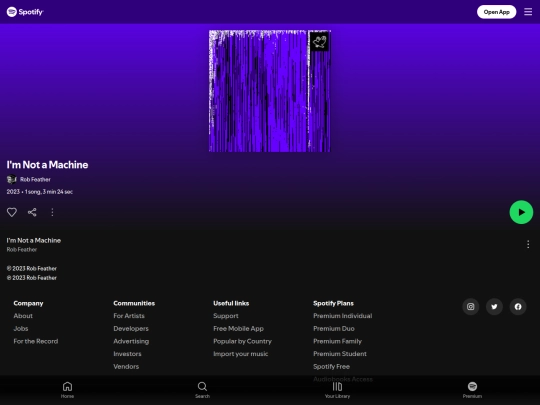
Task: Open Premium Duo plan link
Action: (x=334, y=329)
